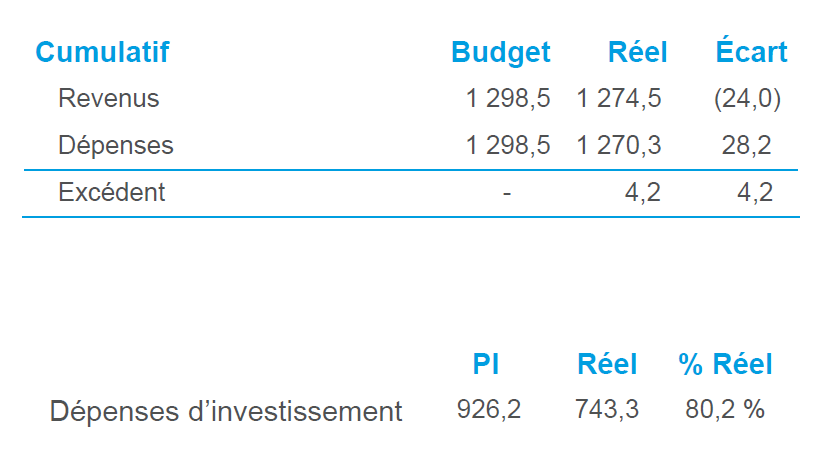Click the 743,3 réel value

point(607,409)
